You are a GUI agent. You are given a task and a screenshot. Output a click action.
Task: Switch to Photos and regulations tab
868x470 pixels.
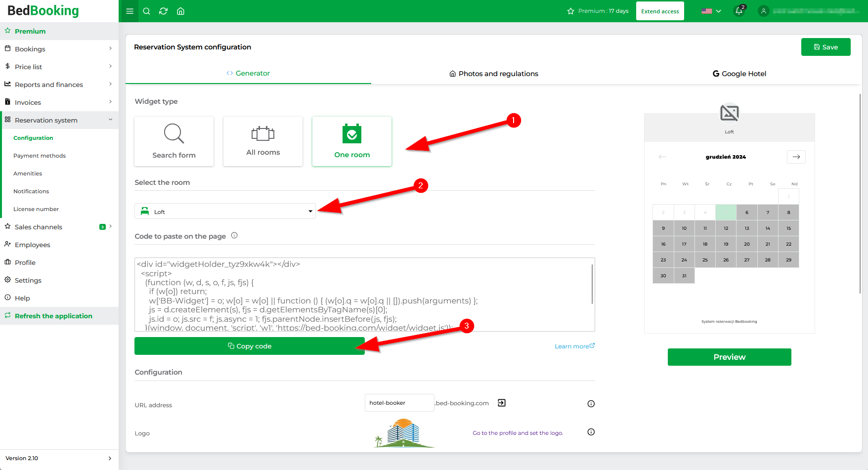pos(493,74)
